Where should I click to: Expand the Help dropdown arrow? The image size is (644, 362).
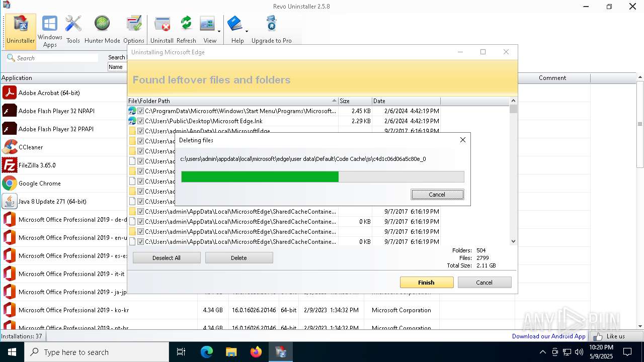point(247,31)
